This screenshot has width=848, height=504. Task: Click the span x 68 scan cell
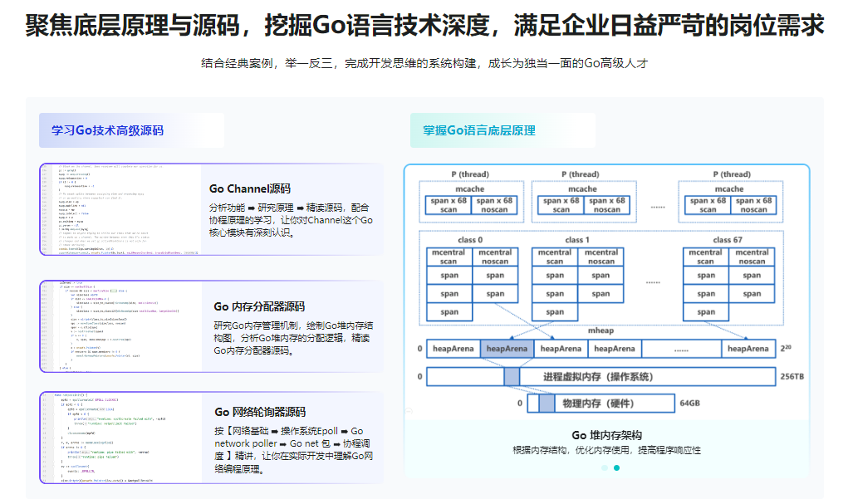tap(449, 205)
